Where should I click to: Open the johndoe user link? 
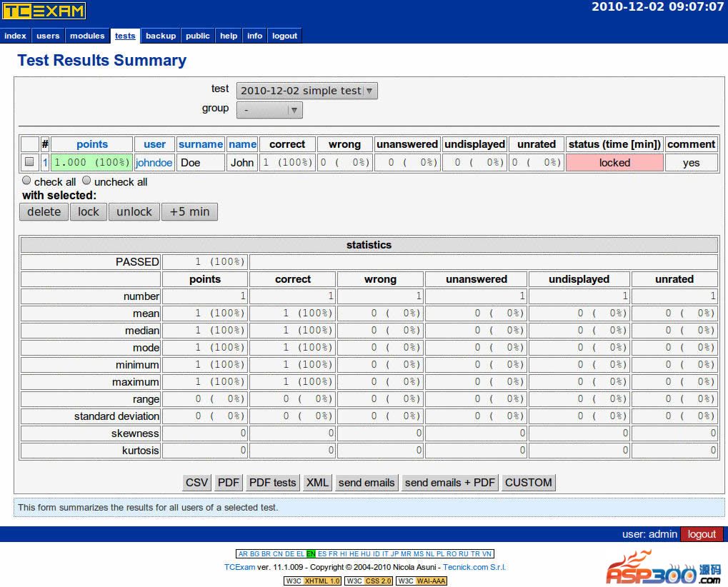pos(154,163)
